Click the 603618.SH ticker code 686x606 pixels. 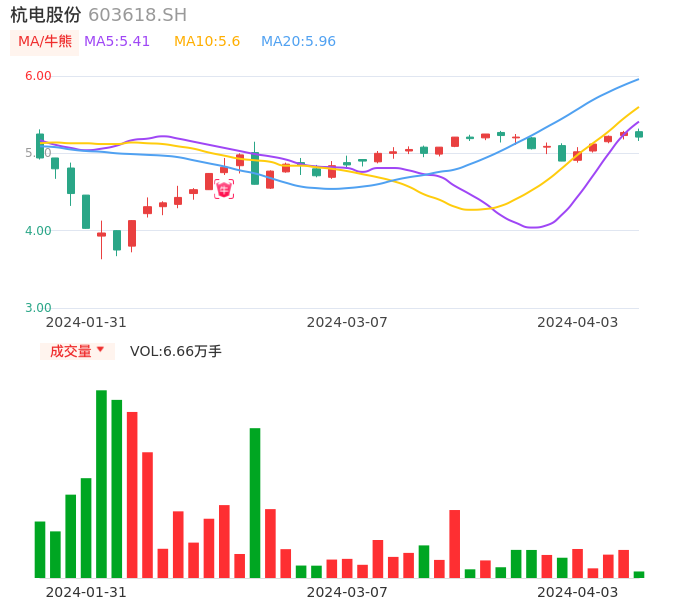click(137, 15)
